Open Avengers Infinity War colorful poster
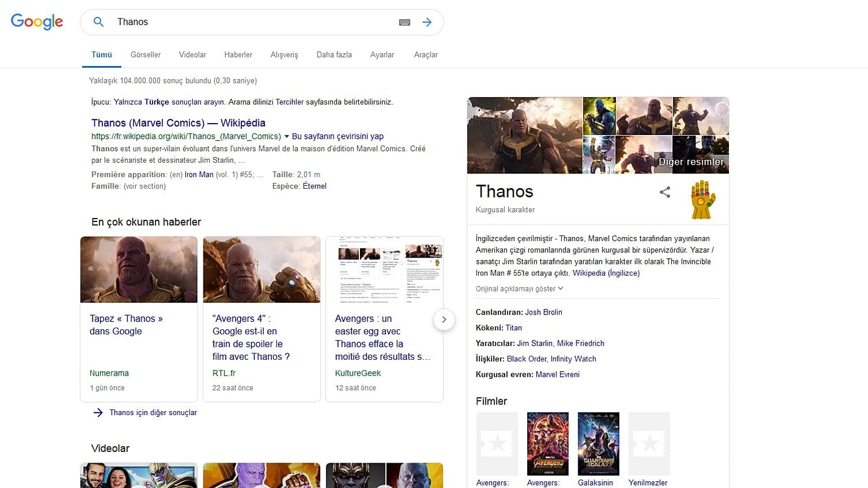 [x=548, y=444]
